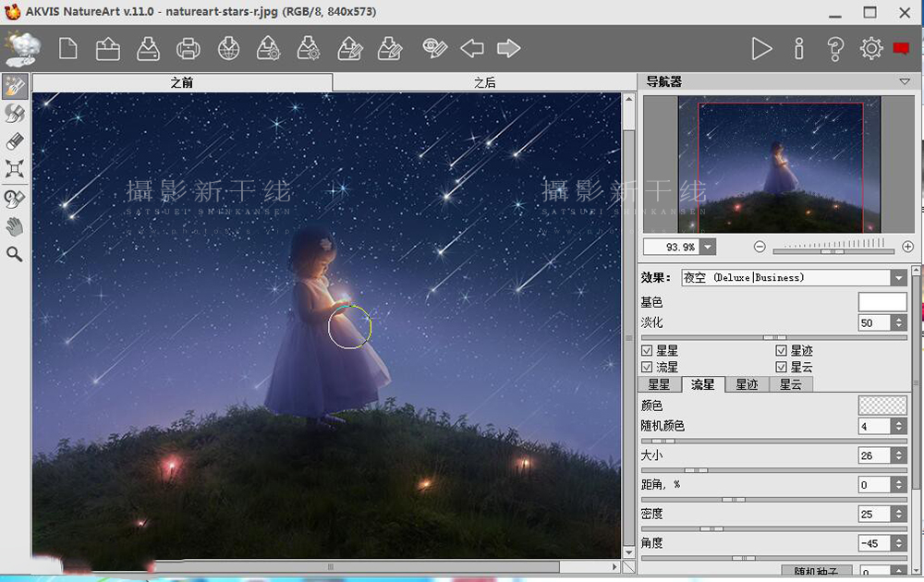Create a new image with page icon

pos(67,48)
